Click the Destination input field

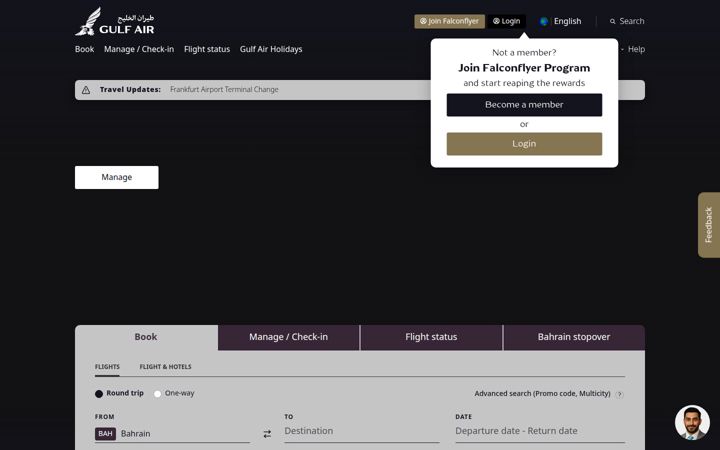361,431
